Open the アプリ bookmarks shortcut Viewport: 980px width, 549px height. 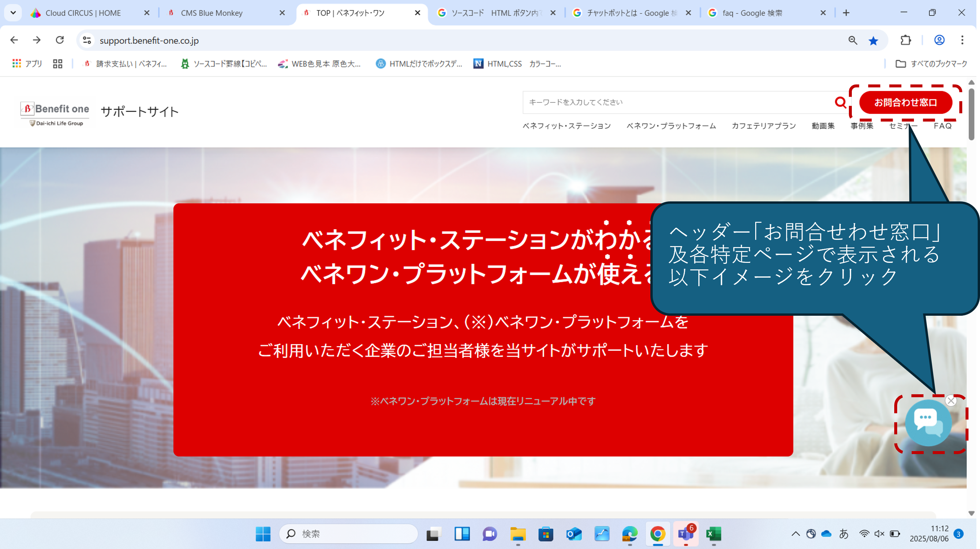[x=27, y=63]
